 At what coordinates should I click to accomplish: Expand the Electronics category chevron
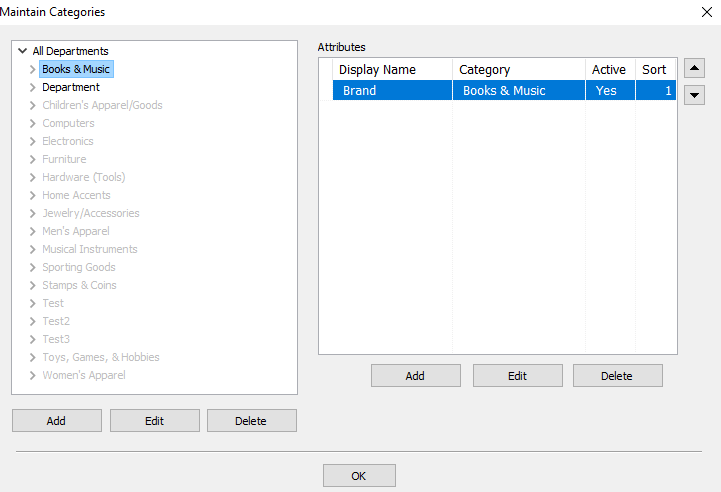pos(32,141)
